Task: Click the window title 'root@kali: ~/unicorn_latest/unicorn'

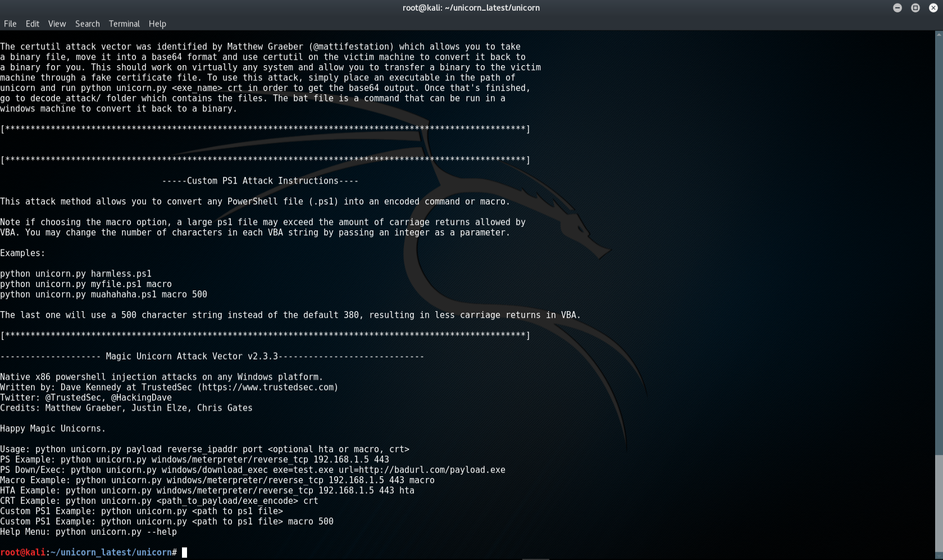Action: pyautogui.click(x=471, y=8)
